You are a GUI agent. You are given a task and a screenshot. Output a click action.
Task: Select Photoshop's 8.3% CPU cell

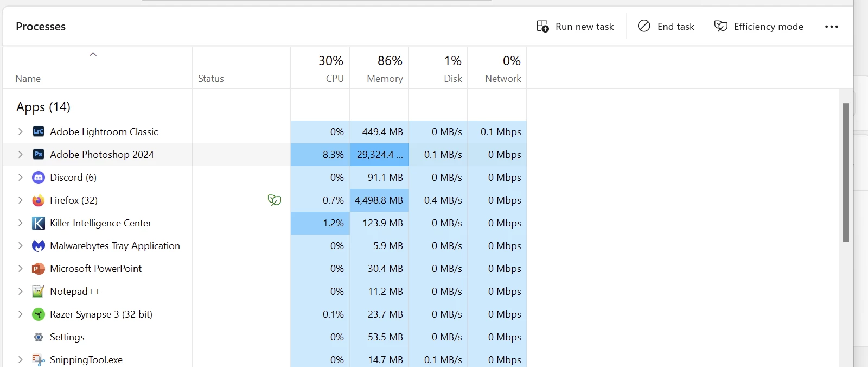pos(320,154)
